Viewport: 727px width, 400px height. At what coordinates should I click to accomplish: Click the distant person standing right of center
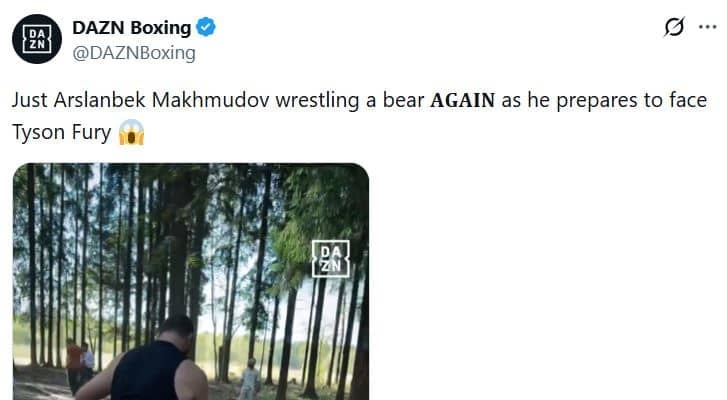click(x=249, y=378)
